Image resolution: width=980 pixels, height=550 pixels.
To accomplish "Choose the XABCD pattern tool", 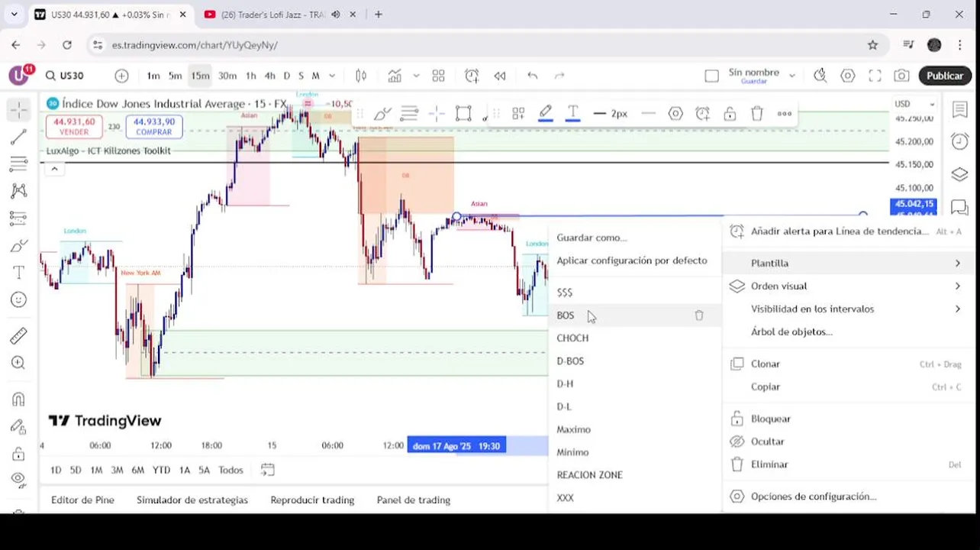I will pos(18,191).
